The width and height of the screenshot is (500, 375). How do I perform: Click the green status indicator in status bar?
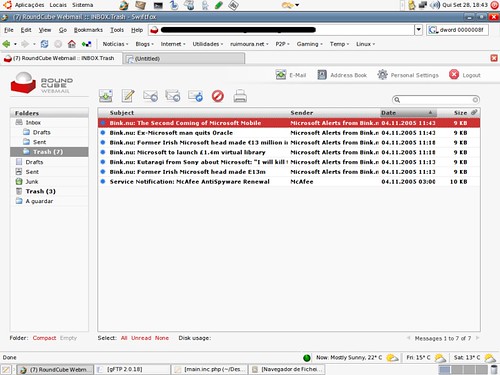307,358
